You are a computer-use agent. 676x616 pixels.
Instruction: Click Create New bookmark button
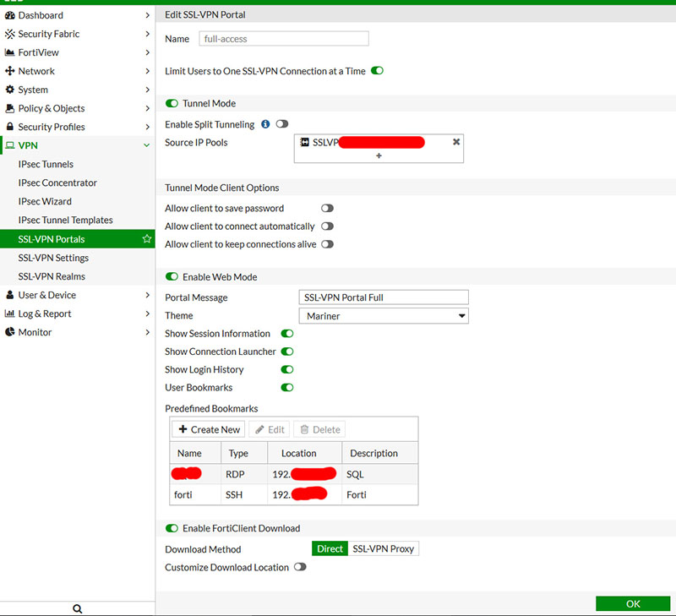(x=209, y=429)
